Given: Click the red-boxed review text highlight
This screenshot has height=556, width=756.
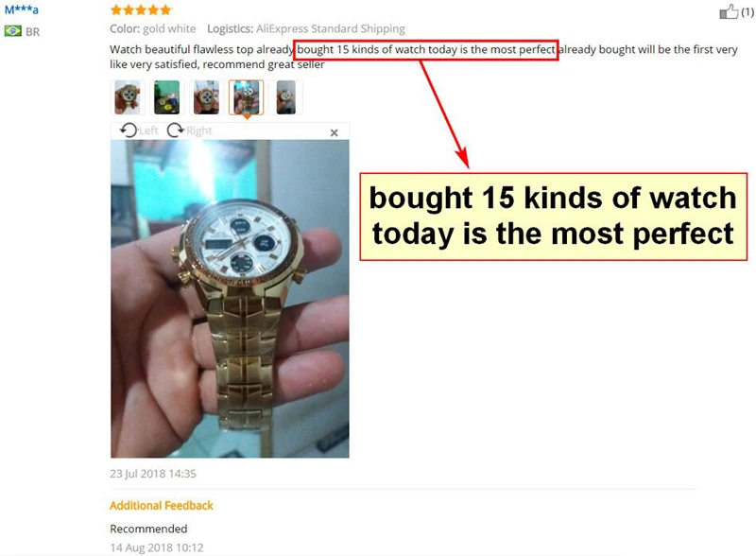Looking at the screenshot, I should click(426, 50).
